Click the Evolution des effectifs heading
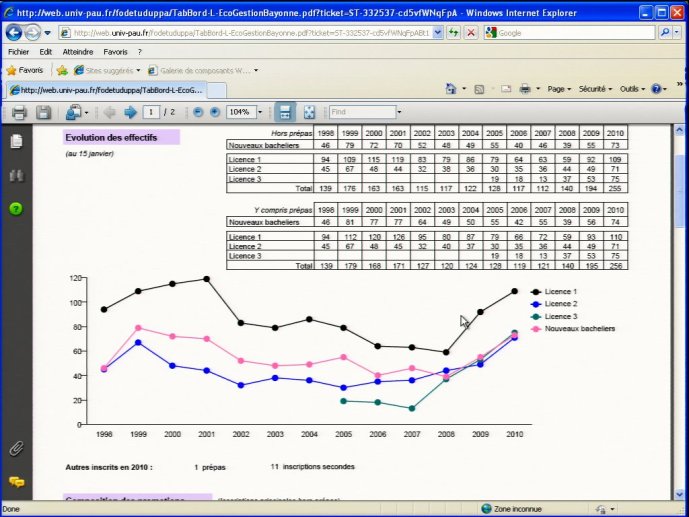Screen dimensions: 689x517 coord(111,137)
